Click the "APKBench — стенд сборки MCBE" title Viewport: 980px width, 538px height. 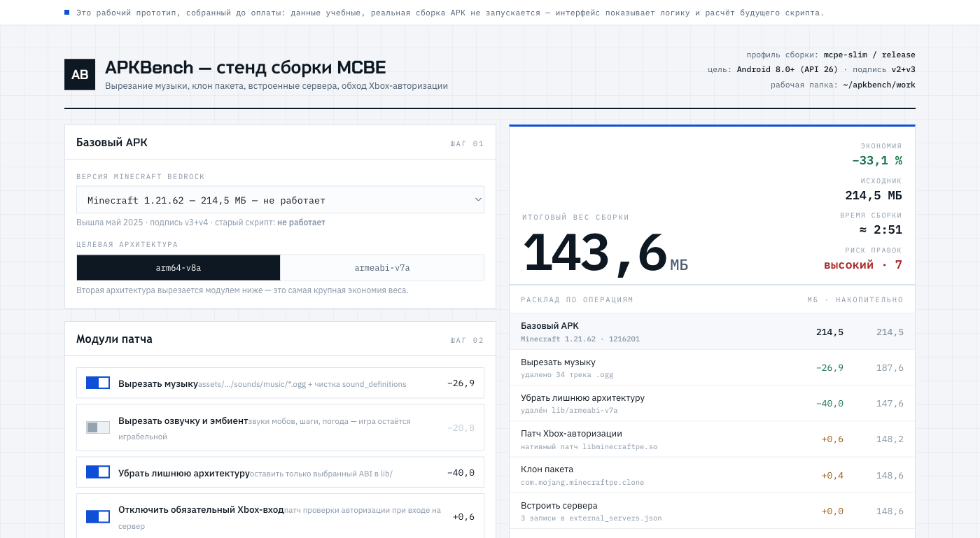click(x=245, y=67)
